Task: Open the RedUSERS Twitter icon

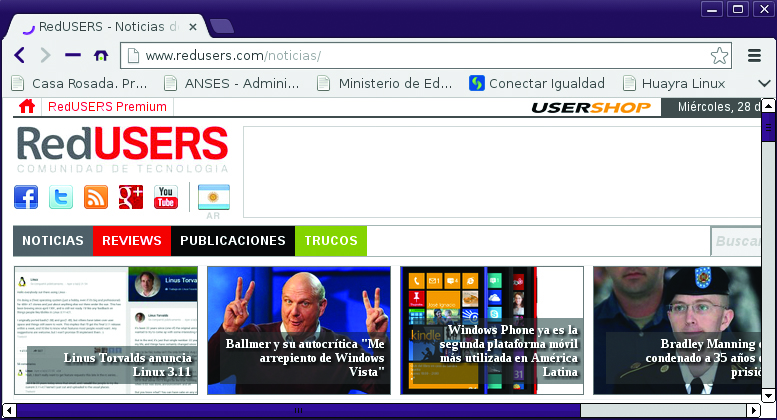Action: click(61, 197)
